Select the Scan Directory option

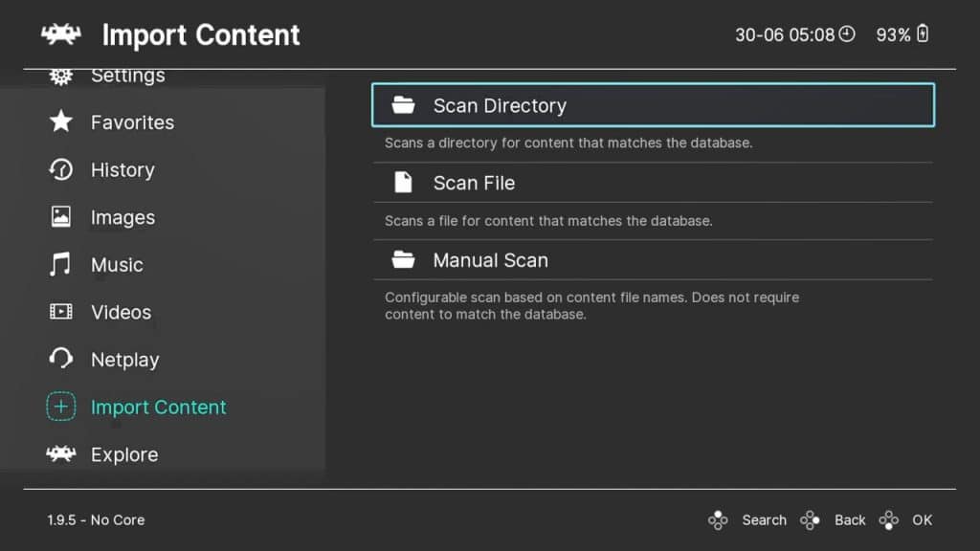click(x=653, y=105)
